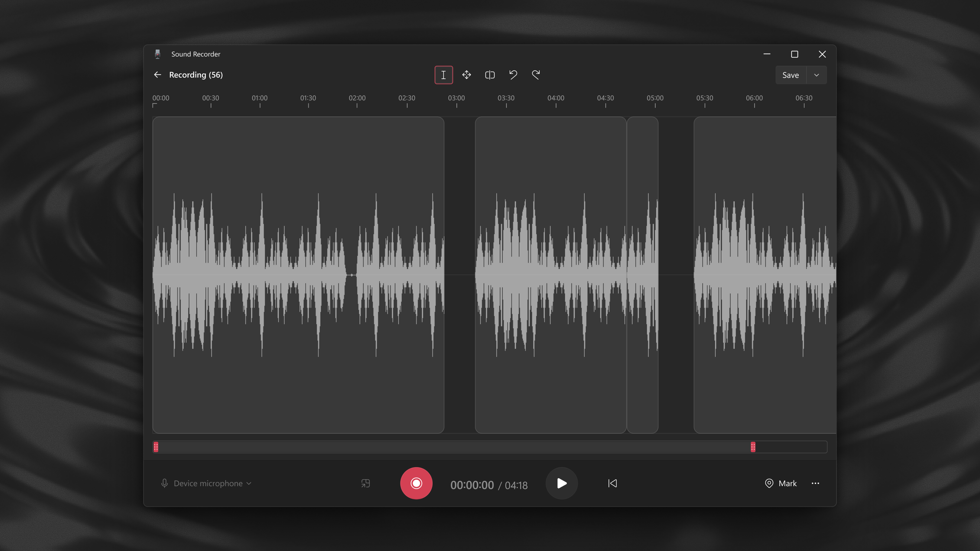This screenshot has width=980, height=551.
Task: Select the text cursor selection tool
Action: (444, 75)
